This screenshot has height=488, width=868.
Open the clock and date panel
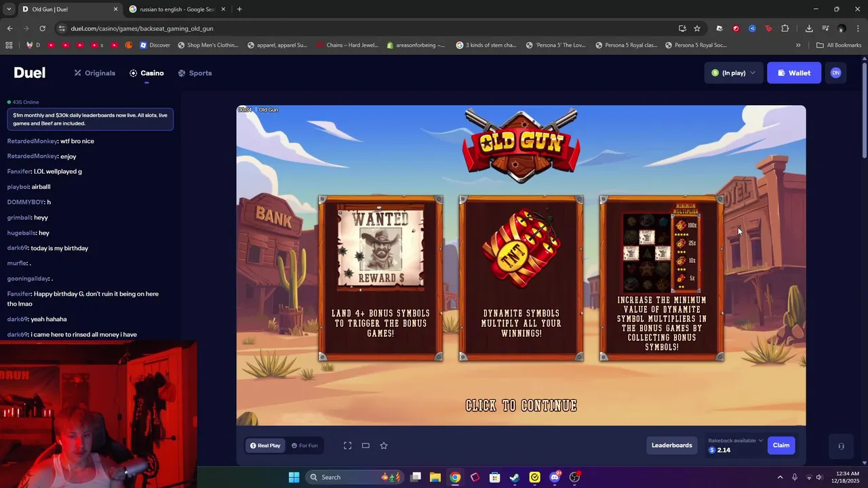click(846, 477)
